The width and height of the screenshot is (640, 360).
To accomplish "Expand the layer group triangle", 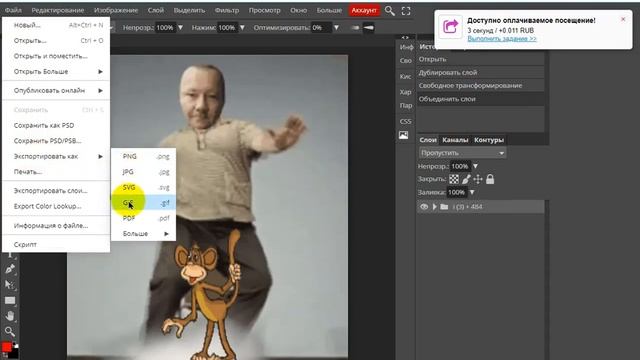I will 435,207.
